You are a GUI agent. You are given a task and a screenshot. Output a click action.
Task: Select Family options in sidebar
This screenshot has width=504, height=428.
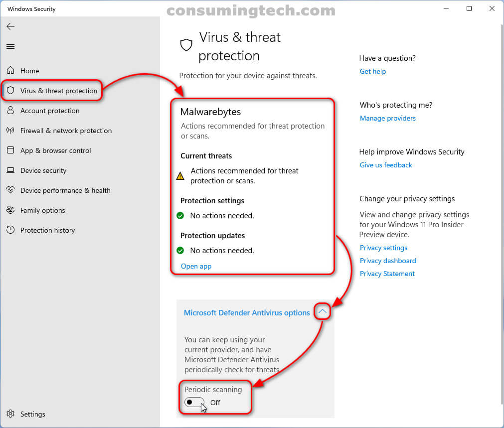tap(42, 210)
